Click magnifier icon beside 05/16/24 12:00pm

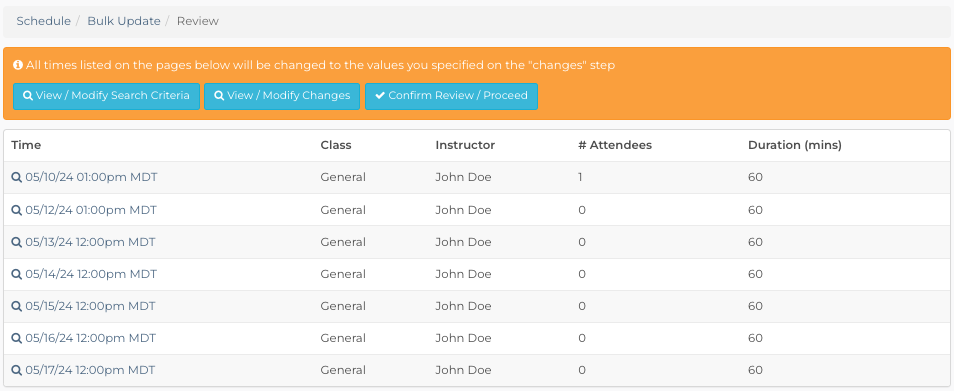click(17, 338)
